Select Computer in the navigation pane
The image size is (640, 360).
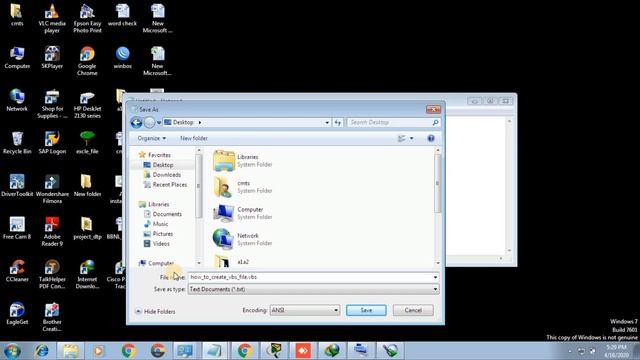pyautogui.click(x=156, y=263)
